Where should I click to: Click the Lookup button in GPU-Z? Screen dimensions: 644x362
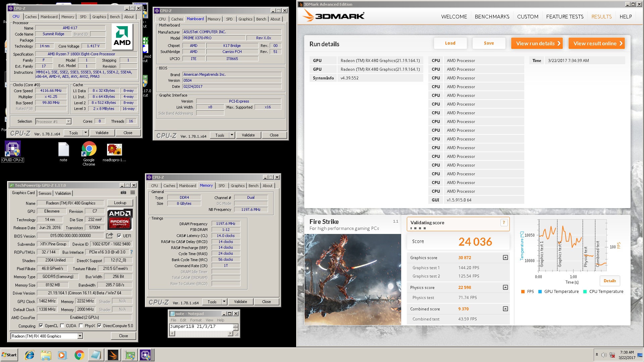click(120, 203)
